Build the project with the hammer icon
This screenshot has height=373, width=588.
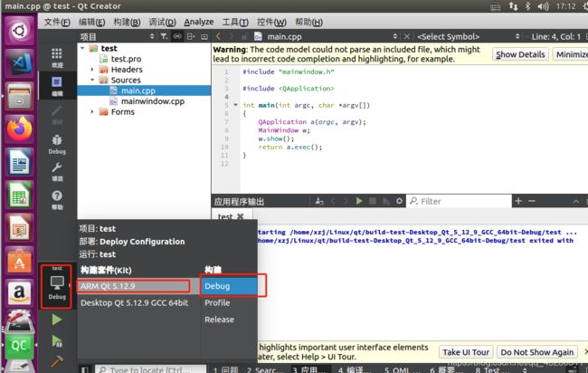coord(57,361)
